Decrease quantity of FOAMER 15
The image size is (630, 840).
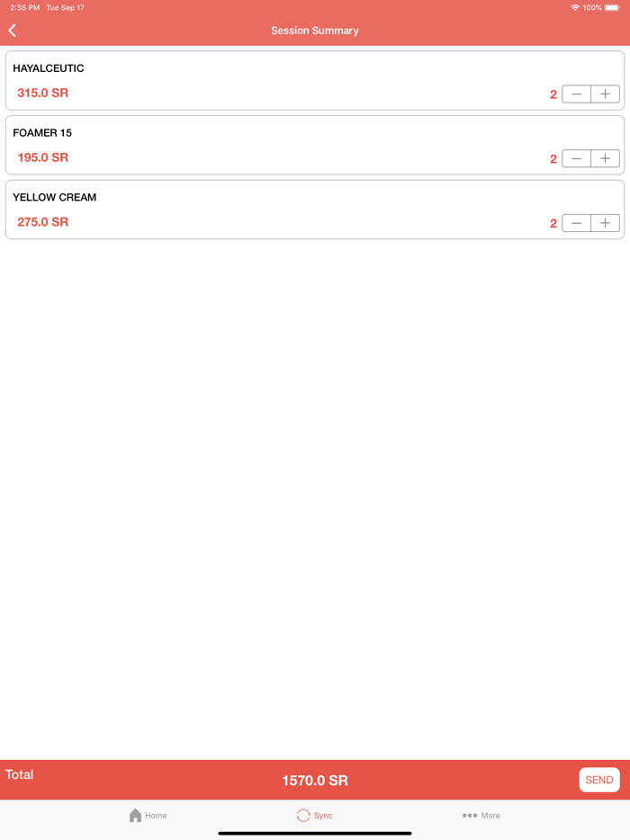tap(577, 158)
